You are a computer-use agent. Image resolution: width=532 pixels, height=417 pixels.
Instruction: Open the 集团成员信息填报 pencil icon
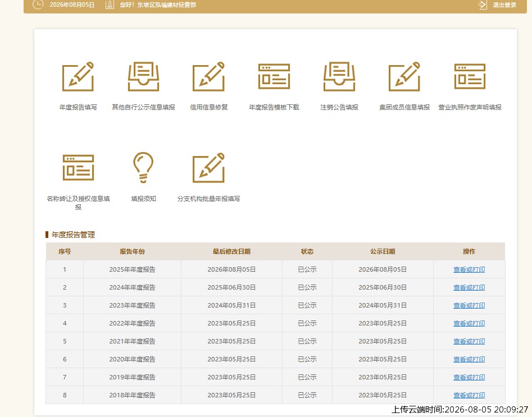(x=404, y=77)
